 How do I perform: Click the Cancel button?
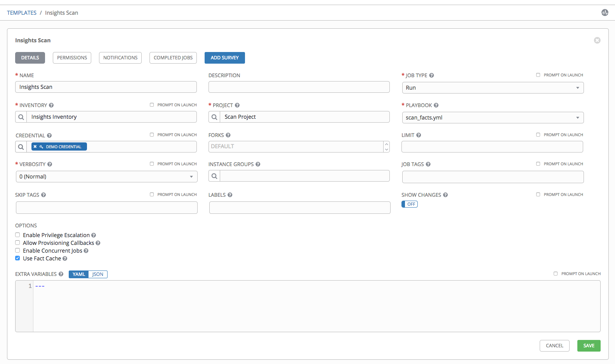pos(554,346)
